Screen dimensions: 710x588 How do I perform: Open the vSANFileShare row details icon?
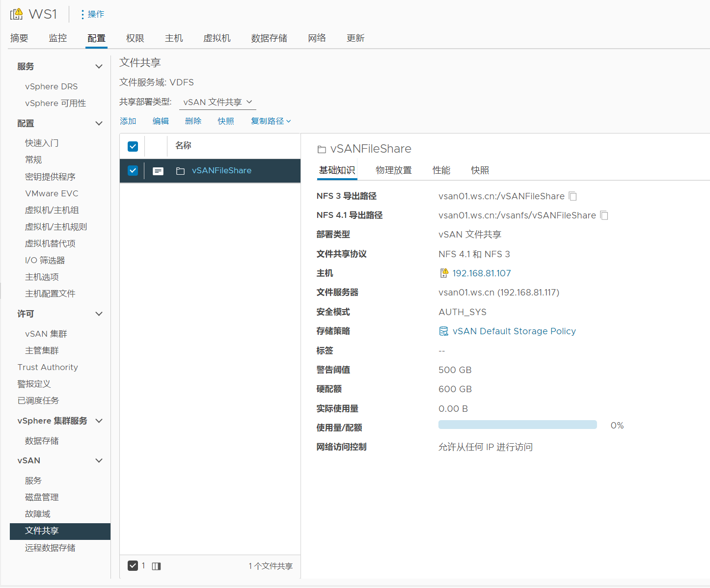pyautogui.click(x=158, y=171)
